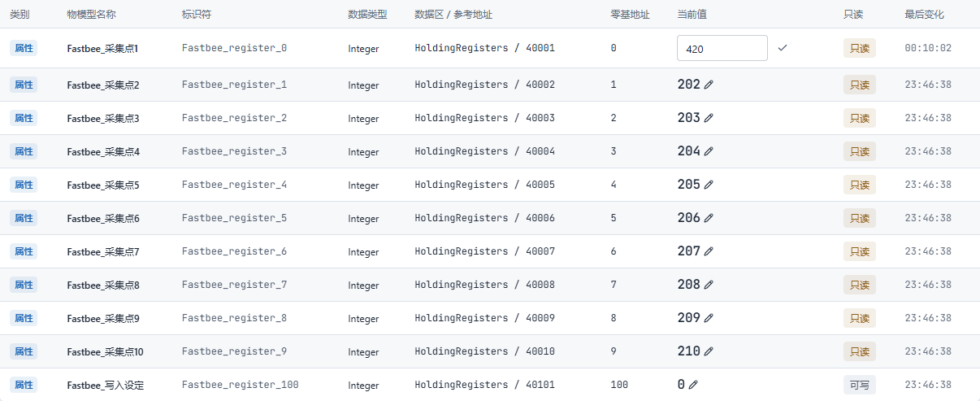Edit value 205 using its pencil icon
The width and height of the screenshot is (980, 401).
tap(709, 185)
